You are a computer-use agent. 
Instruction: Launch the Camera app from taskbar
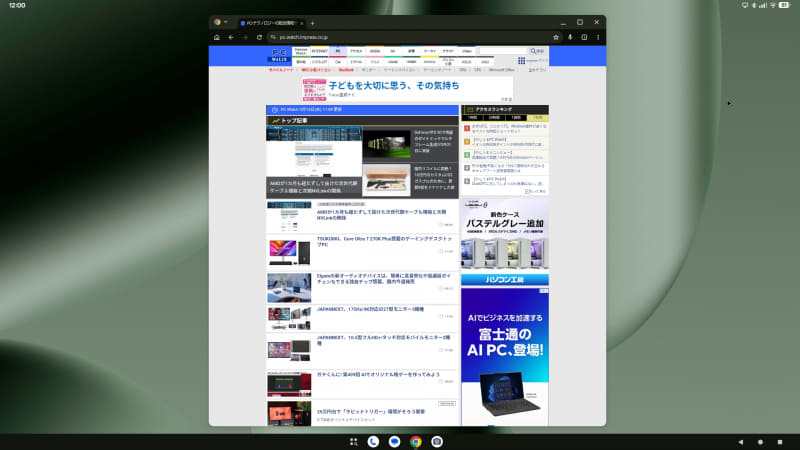tap(437, 442)
